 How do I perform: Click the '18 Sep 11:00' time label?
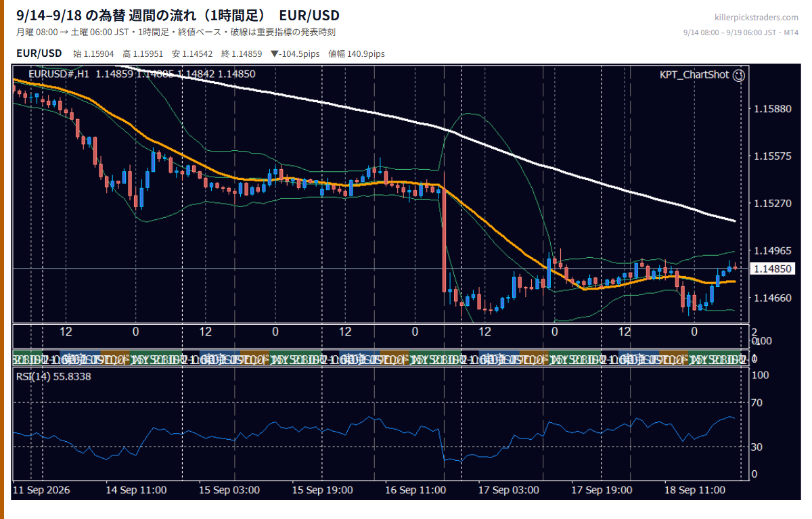(695, 490)
